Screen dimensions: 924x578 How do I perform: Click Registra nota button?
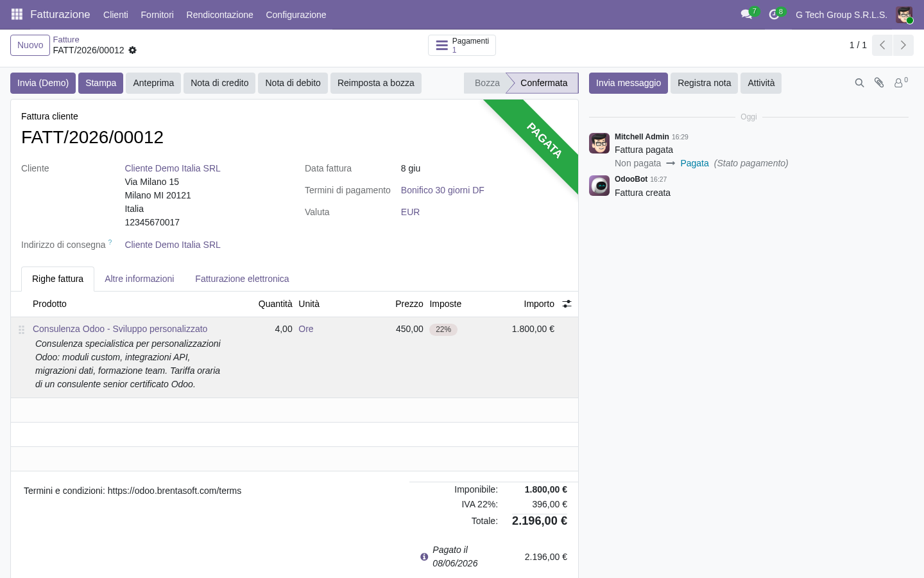[x=704, y=83]
